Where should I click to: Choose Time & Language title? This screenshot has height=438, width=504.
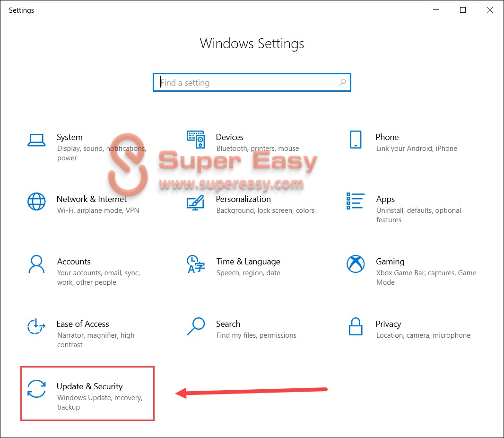pyautogui.click(x=248, y=262)
